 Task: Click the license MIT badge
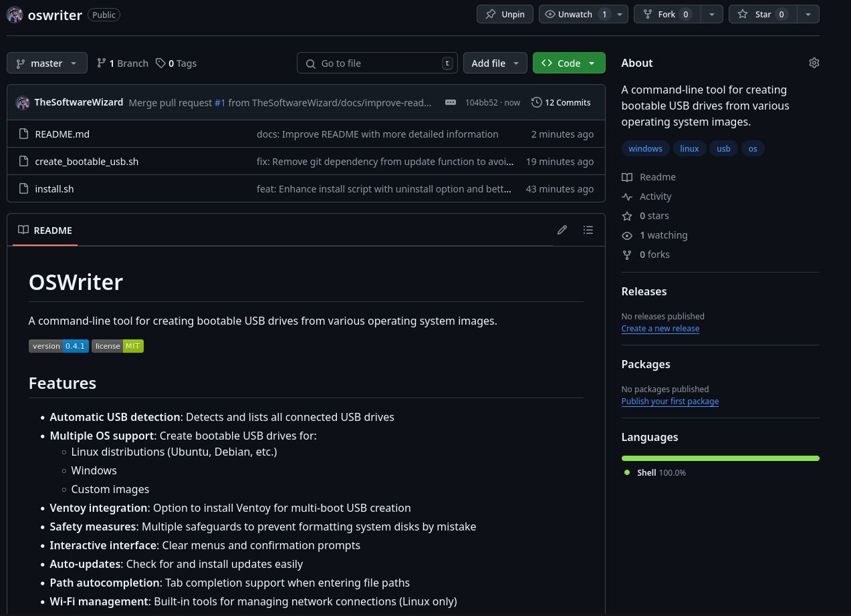(118, 346)
